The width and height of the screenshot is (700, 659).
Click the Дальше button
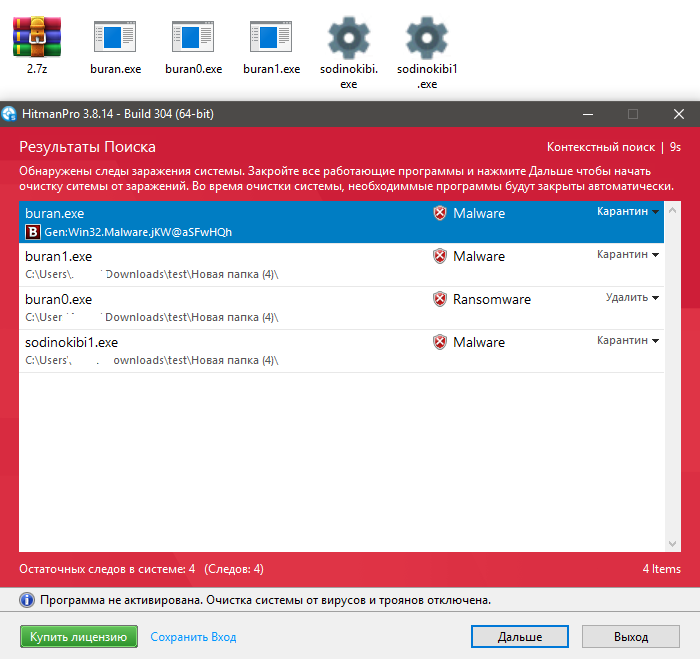(520, 637)
